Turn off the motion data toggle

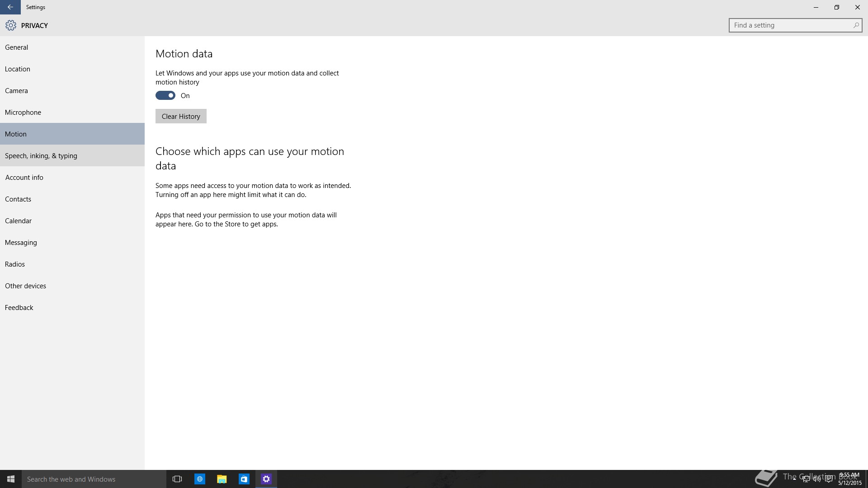coord(165,95)
